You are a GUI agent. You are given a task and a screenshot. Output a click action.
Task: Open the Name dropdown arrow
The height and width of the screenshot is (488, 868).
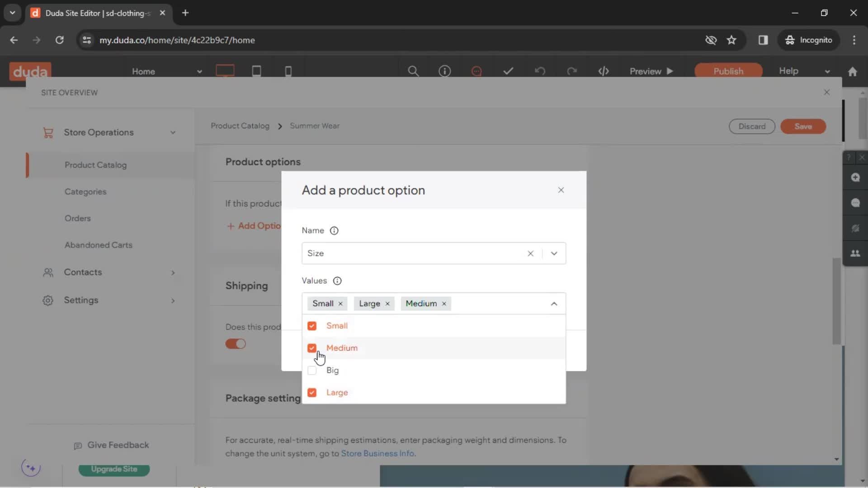tap(554, 253)
